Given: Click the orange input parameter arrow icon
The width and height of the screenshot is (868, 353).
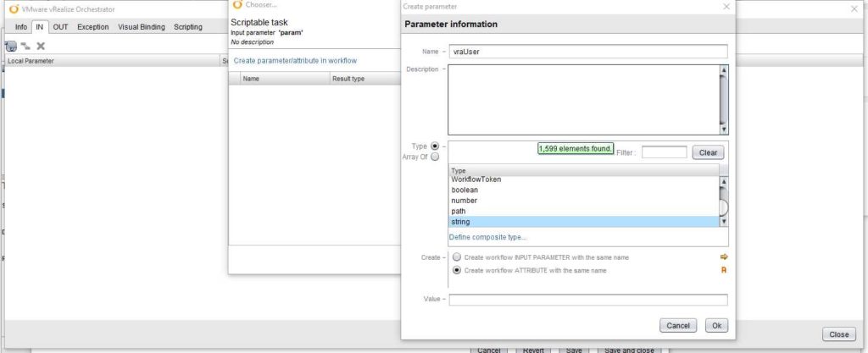Looking at the screenshot, I should click(x=724, y=256).
